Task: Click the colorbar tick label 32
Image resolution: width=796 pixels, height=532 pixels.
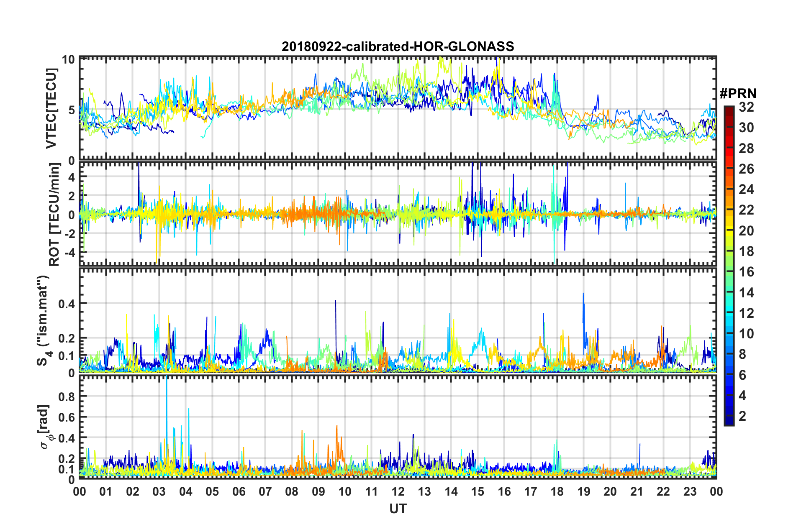Action: click(x=746, y=107)
